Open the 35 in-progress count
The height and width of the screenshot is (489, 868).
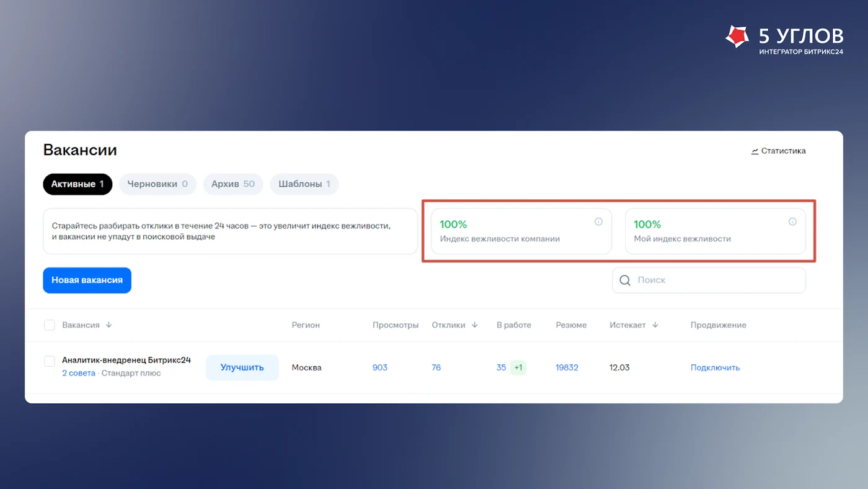(502, 368)
